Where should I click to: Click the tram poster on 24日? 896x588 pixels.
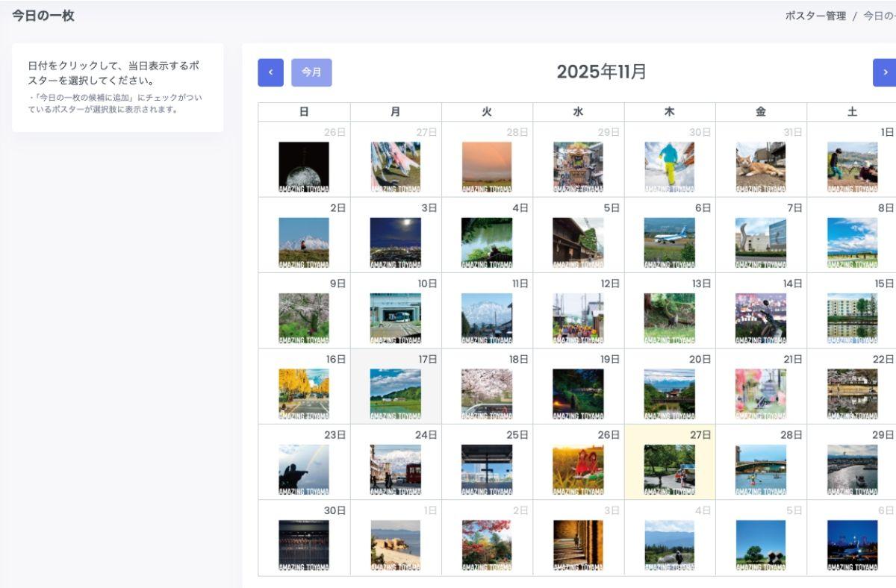395,470
